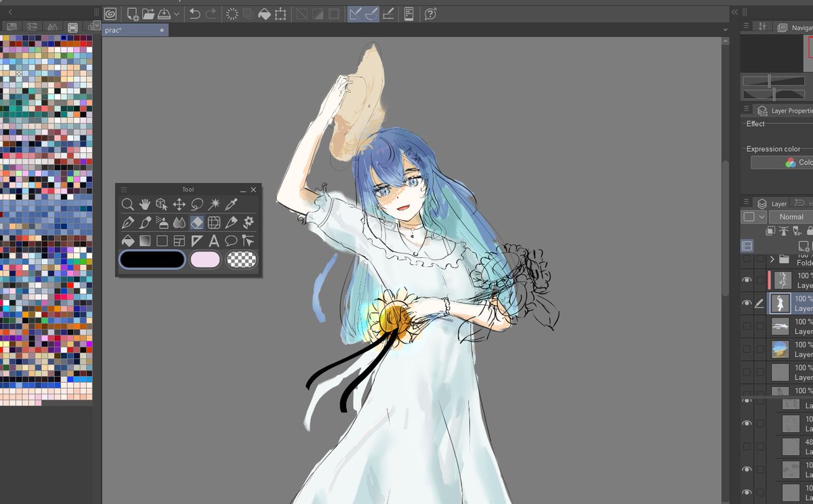Select the Airbrush tool

163,222
